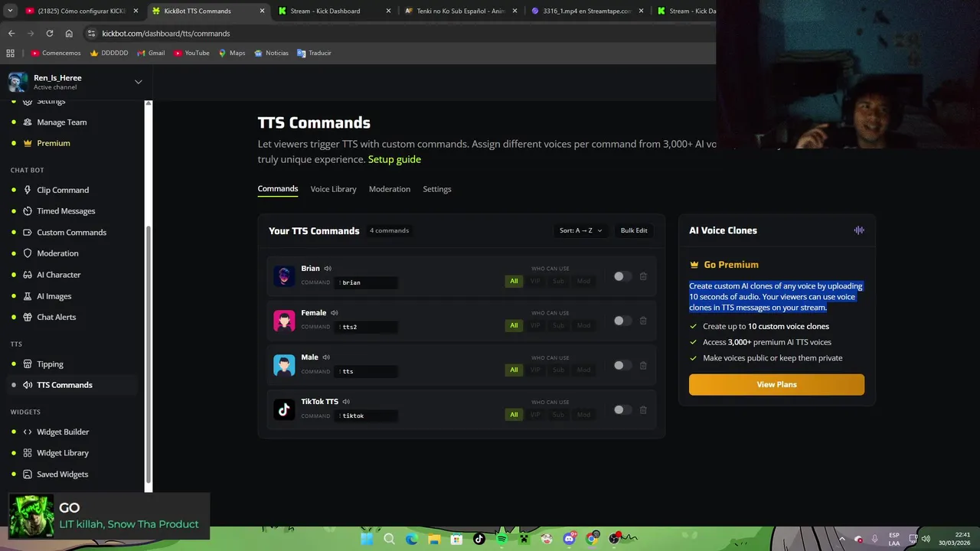Open volume control in system tray
The height and width of the screenshot is (551, 980).
point(925,539)
